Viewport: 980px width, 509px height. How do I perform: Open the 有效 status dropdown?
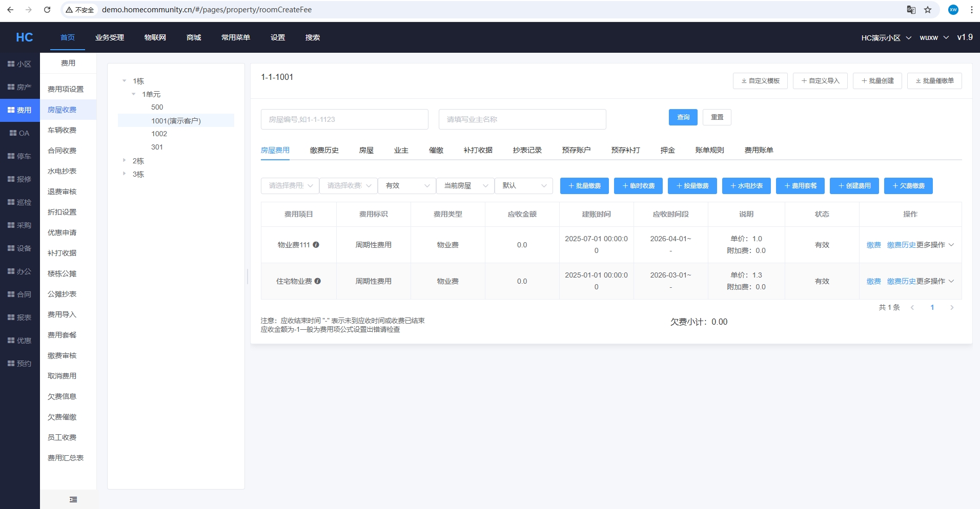pyautogui.click(x=407, y=186)
